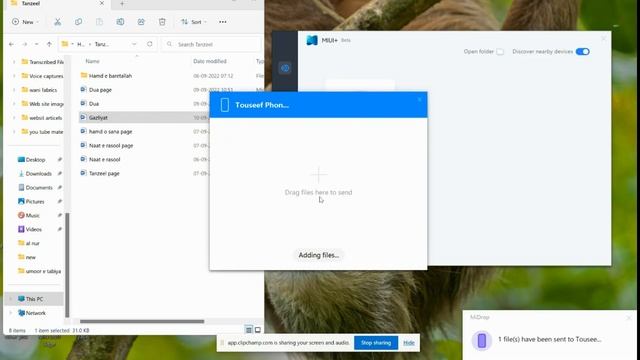Image resolution: width=640 pixels, height=360 pixels.
Task: Toggle the Discover nearby devices switch
Action: pyautogui.click(x=582, y=51)
